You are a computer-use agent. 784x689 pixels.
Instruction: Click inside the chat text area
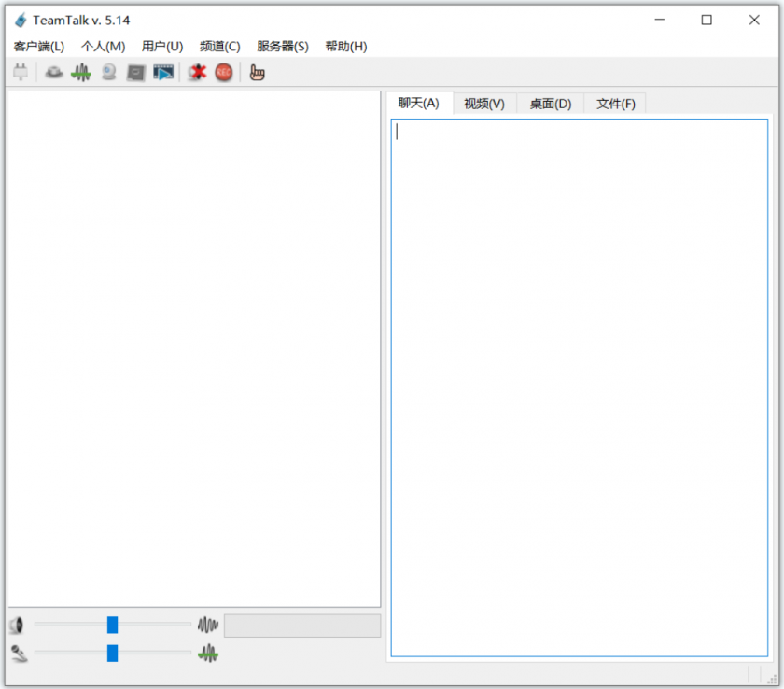580,387
